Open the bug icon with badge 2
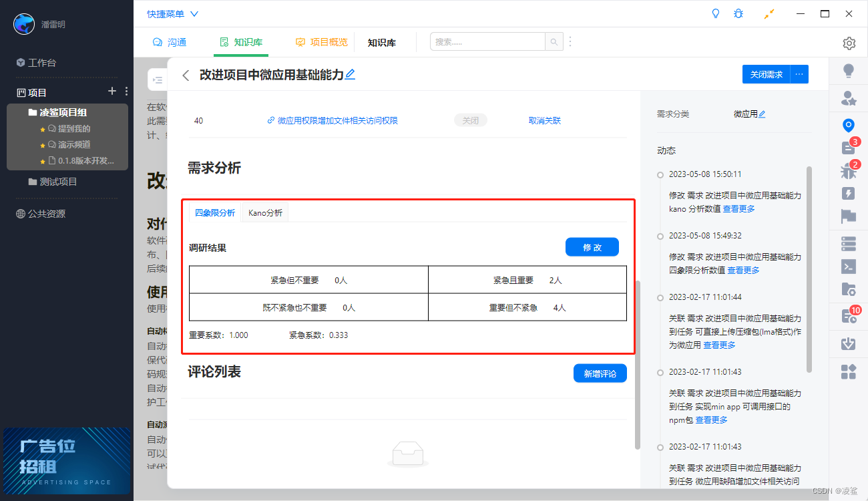This screenshot has height=501, width=868. 848,171
